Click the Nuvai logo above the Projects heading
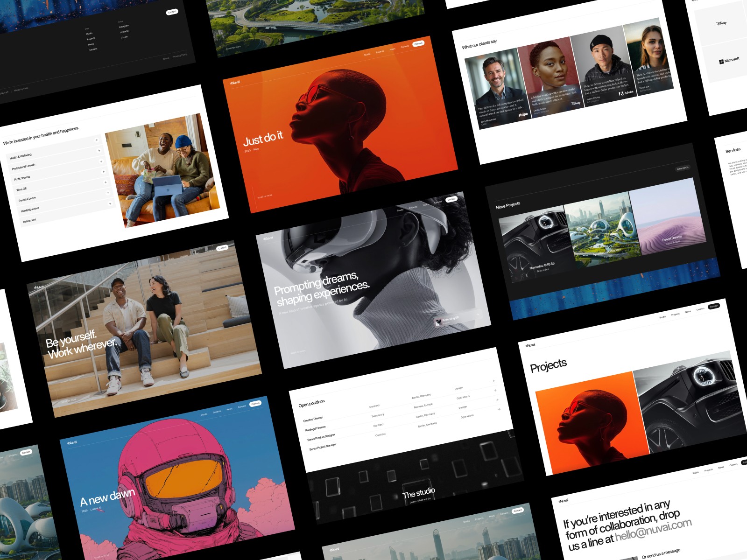The height and width of the screenshot is (560, 747). [530, 345]
